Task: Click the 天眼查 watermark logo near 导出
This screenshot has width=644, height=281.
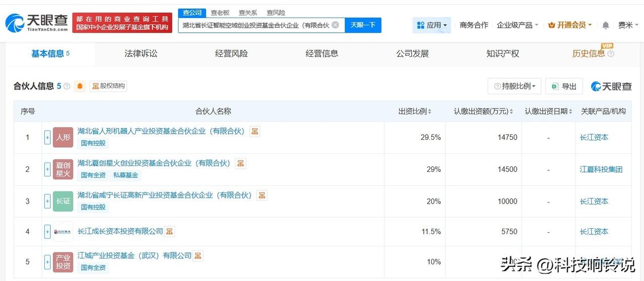Action: pos(611,86)
